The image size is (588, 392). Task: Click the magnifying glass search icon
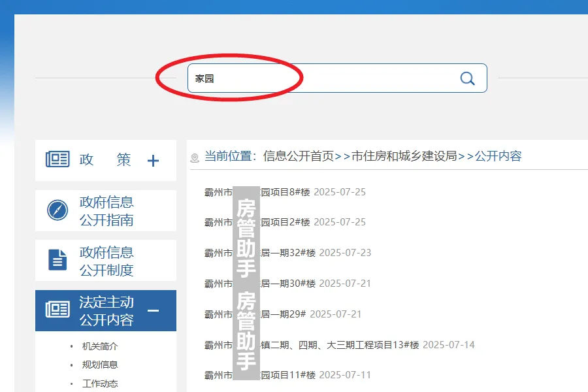pos(467,78)
